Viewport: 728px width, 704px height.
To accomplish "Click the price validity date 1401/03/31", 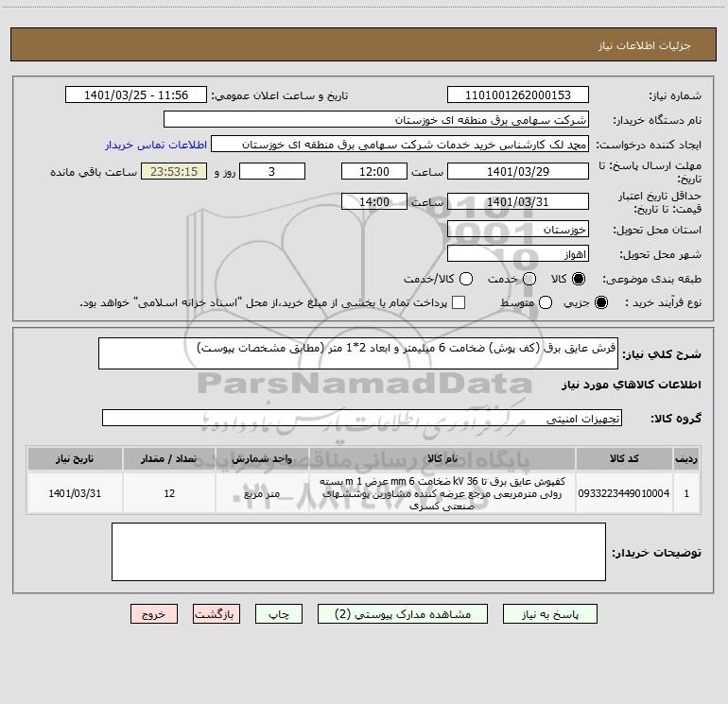I will [x=518, y=201].
